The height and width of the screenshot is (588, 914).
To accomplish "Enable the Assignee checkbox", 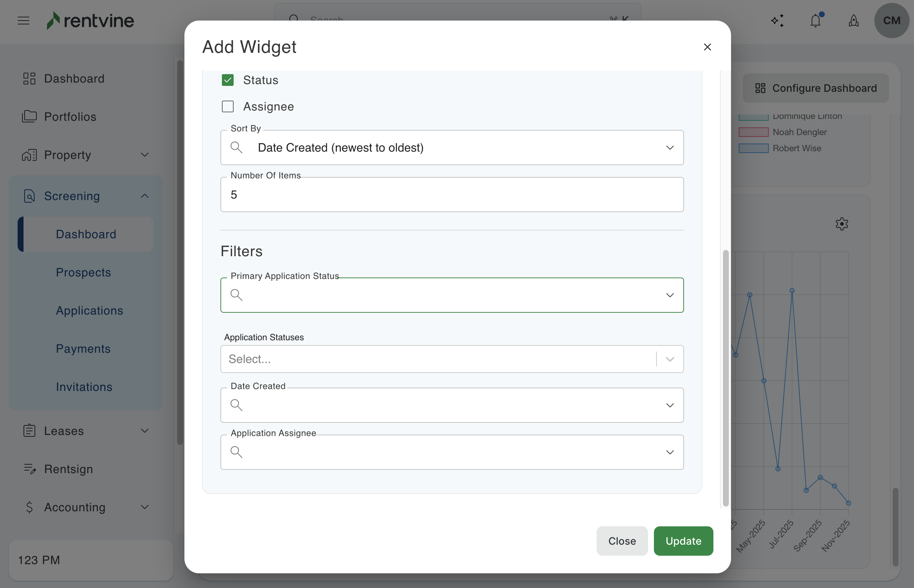I will coord(228,106).
